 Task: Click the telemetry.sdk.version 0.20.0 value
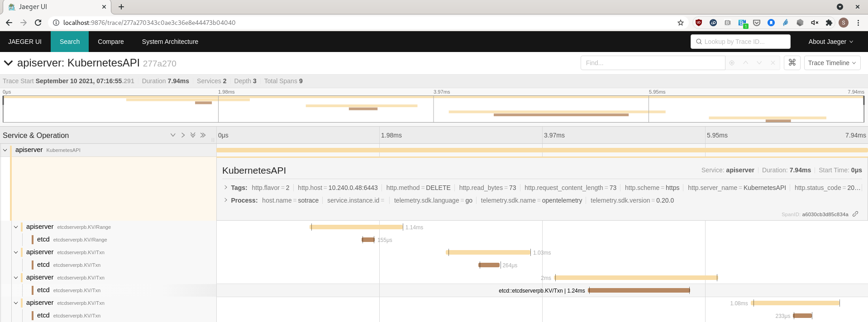click(x=665, y=200)
